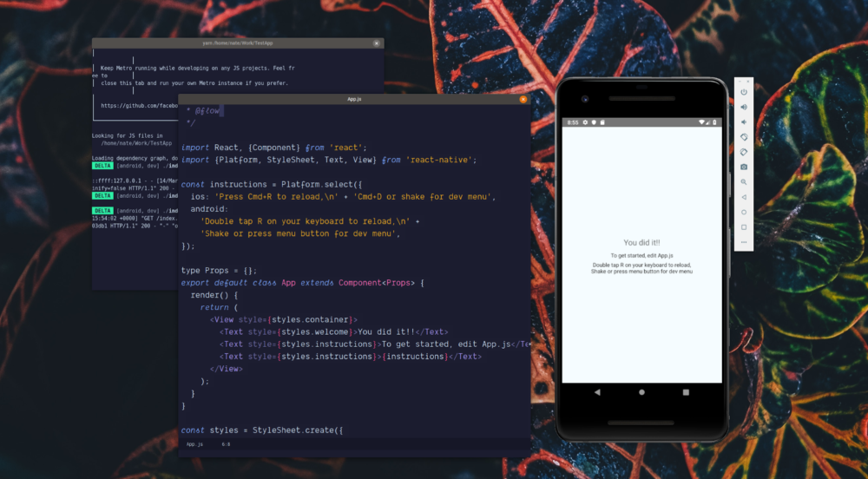Click 'render()' method line in editor
Screen dimensions: 868x479
[x=214, y=295]
